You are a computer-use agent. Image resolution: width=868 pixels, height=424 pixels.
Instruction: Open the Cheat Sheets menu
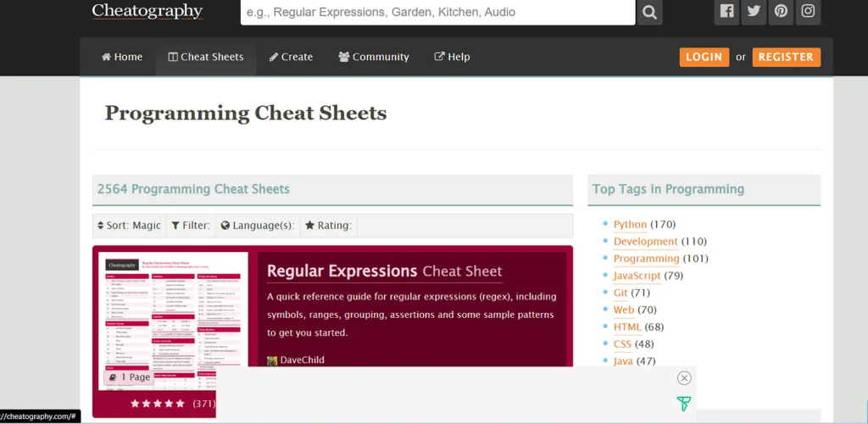click(x=206, y=57)
